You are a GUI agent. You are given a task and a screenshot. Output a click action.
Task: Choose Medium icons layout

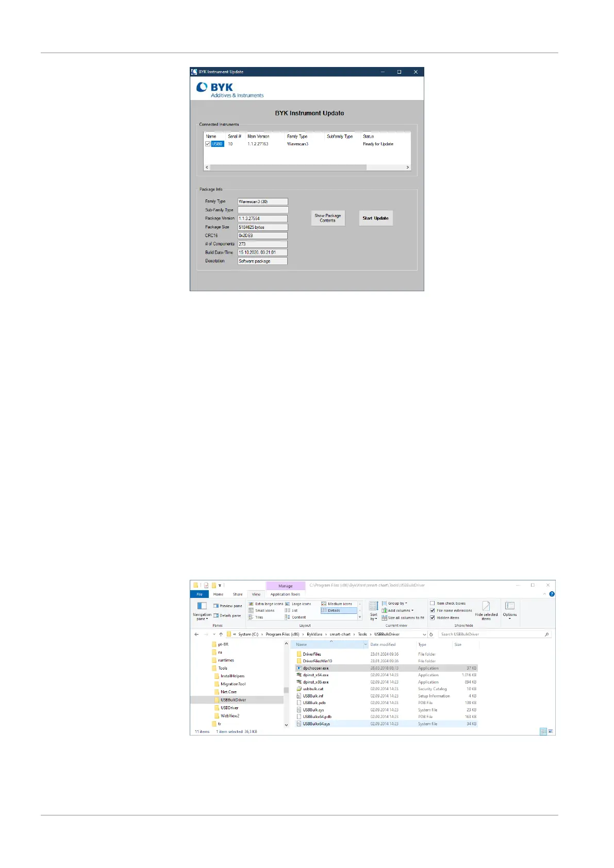click(x=337, y=604)
